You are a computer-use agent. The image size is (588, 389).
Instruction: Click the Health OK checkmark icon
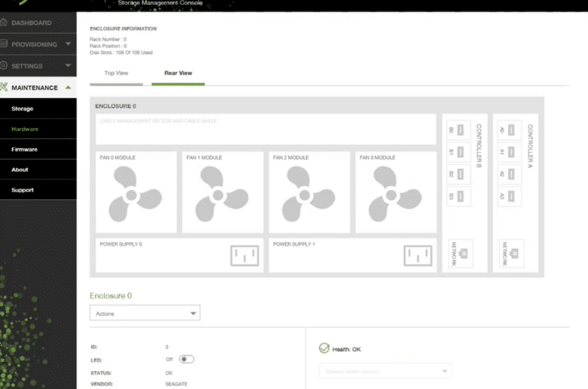pyautogui.click(x=324, y=348)
